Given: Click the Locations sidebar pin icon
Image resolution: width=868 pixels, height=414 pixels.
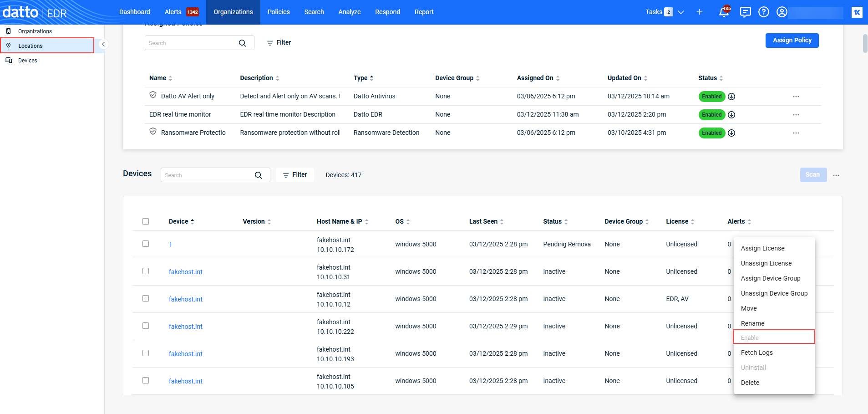Looking at the screenshot, I should click(x=8, y=46).
